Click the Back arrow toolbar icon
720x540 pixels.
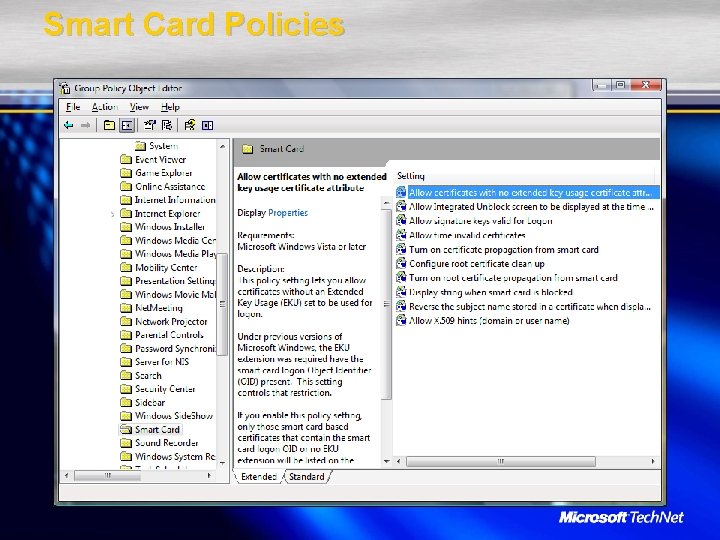pos(69,125)
